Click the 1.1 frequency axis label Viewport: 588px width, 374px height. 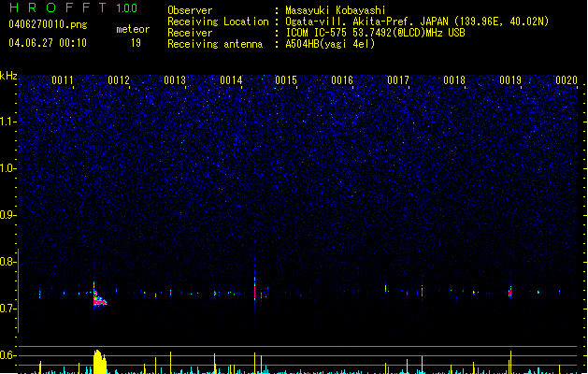click(7, 122)
